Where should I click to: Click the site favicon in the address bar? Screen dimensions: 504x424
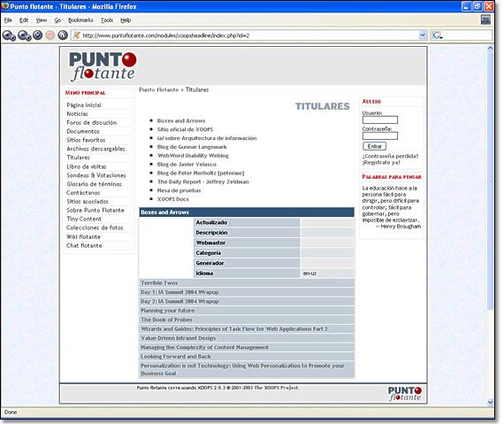coord(77,35)
